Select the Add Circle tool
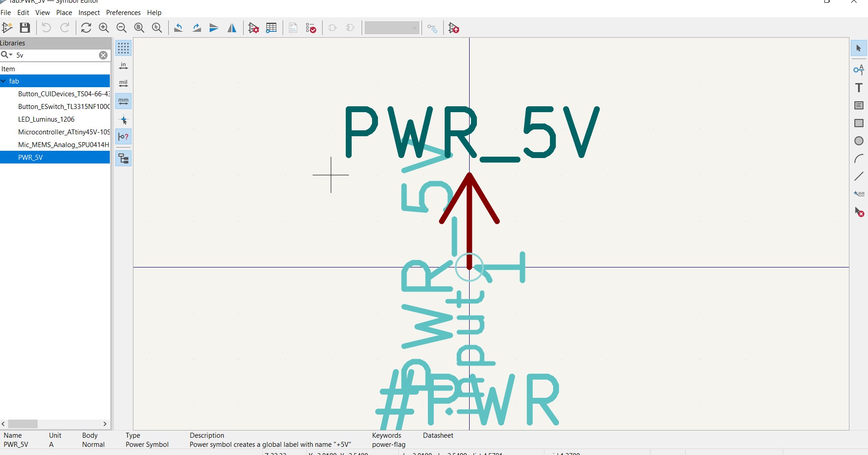The width and height of the screenshot is (868, 455). click(x=858, y=141)
